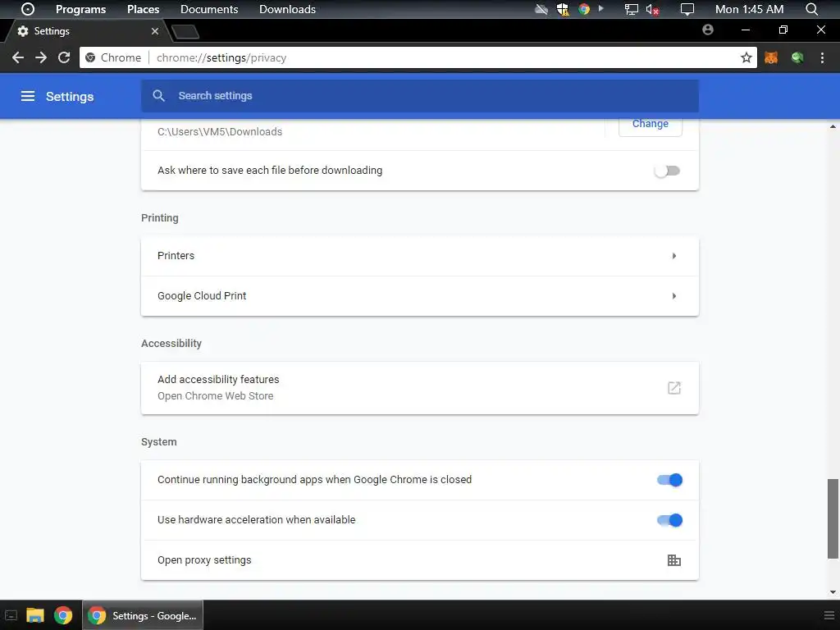Click the external link icon for accessibility features

point(674,388)
